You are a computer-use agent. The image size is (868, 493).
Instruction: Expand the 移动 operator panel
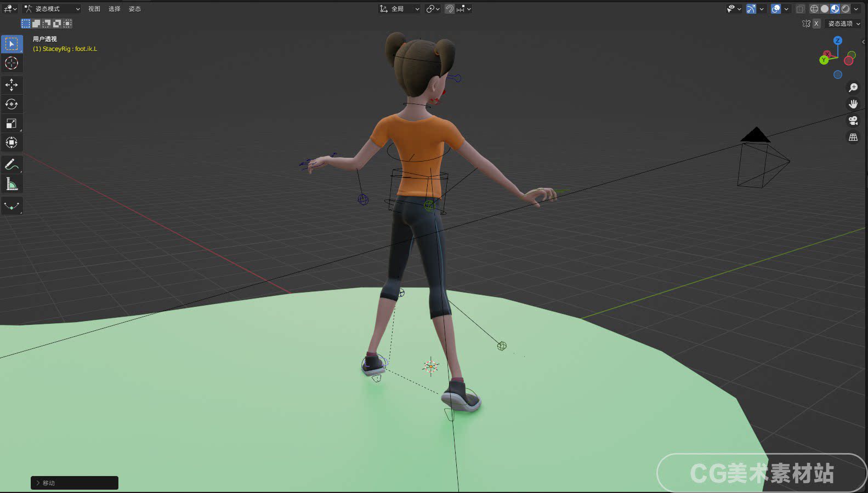tap(75, 483)
